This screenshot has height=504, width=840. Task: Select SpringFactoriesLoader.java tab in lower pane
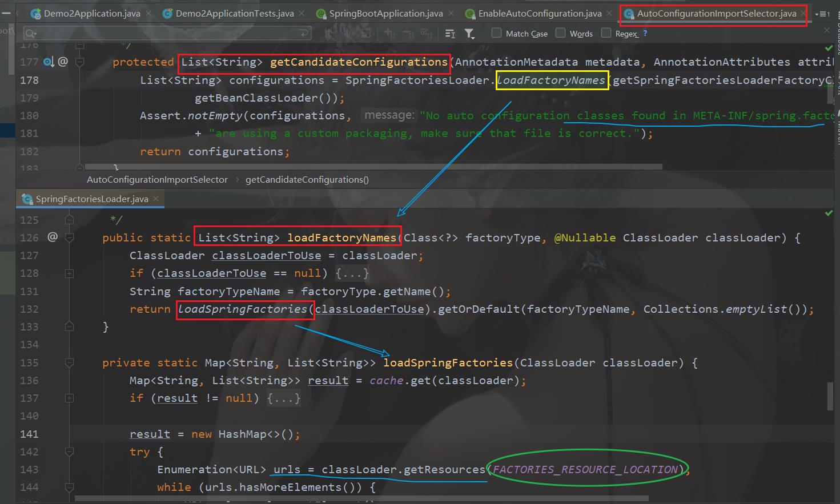coord(91,199)
